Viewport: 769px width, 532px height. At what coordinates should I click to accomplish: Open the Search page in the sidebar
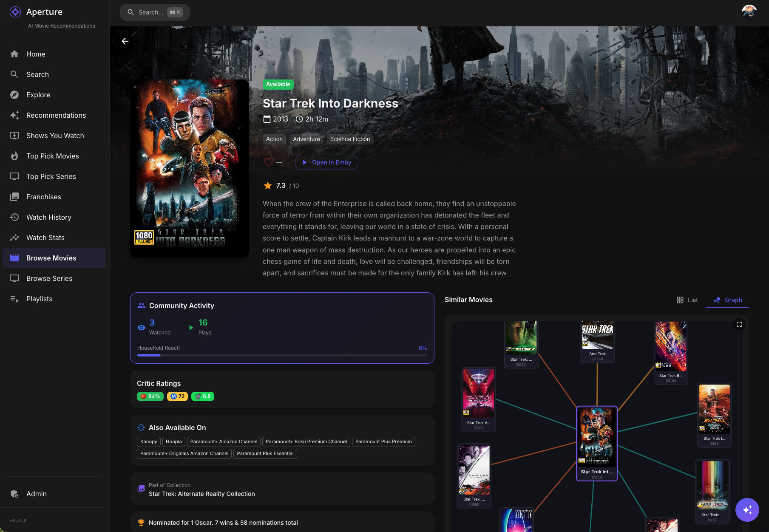[54, 74]
